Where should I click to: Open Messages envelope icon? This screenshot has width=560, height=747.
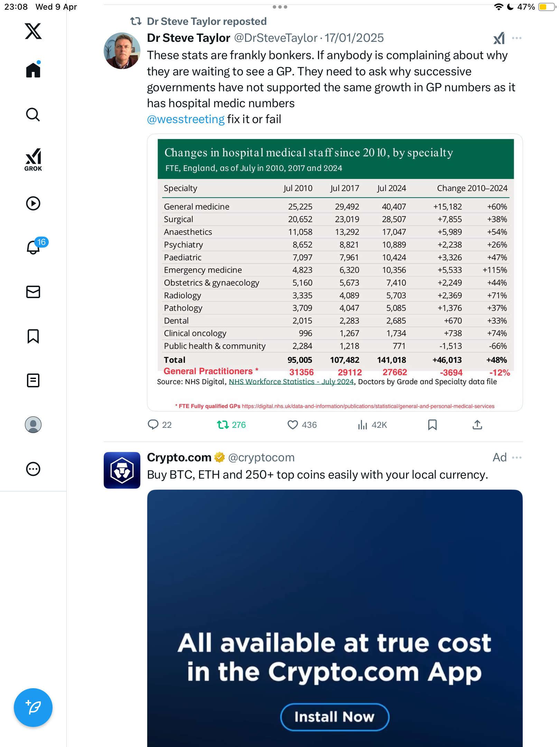33,292
